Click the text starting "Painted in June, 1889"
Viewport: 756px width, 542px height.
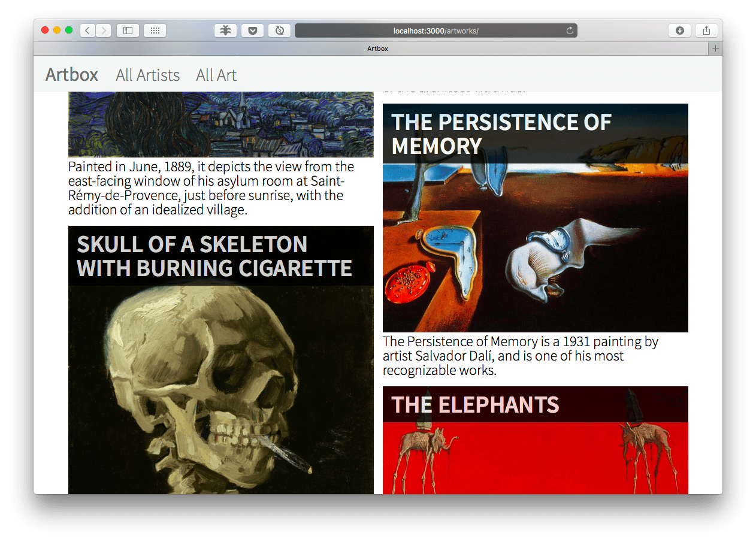click(211, 188)
